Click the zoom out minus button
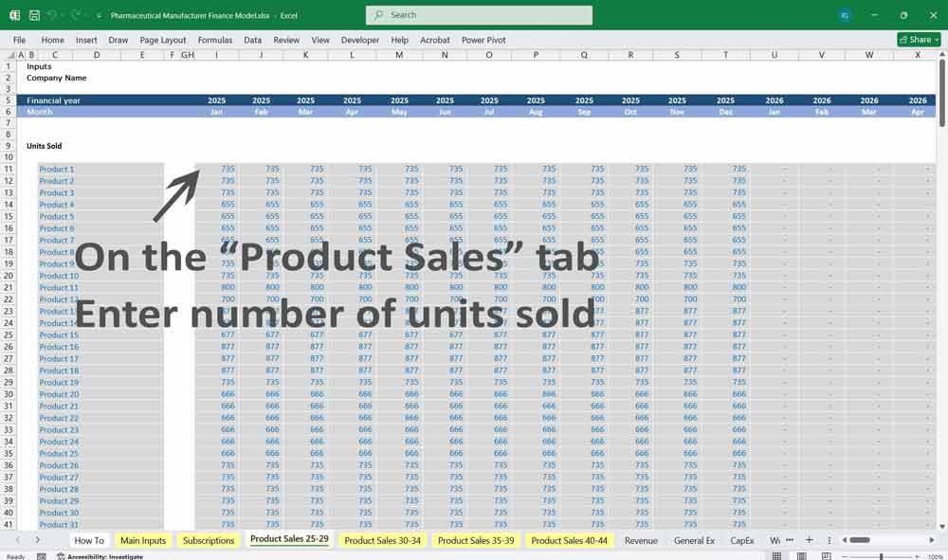Image resolution: width=948 pixels, height=560 pixels. 846,556
